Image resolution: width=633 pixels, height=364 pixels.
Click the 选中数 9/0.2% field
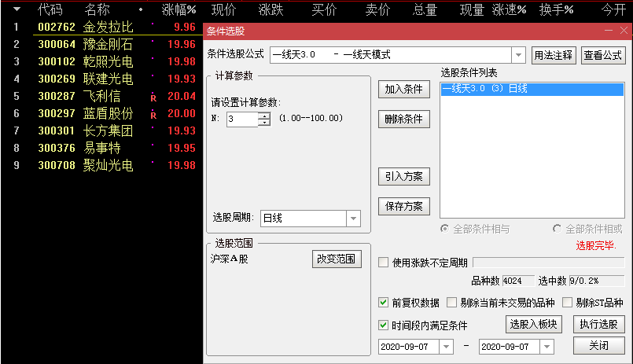596,281
